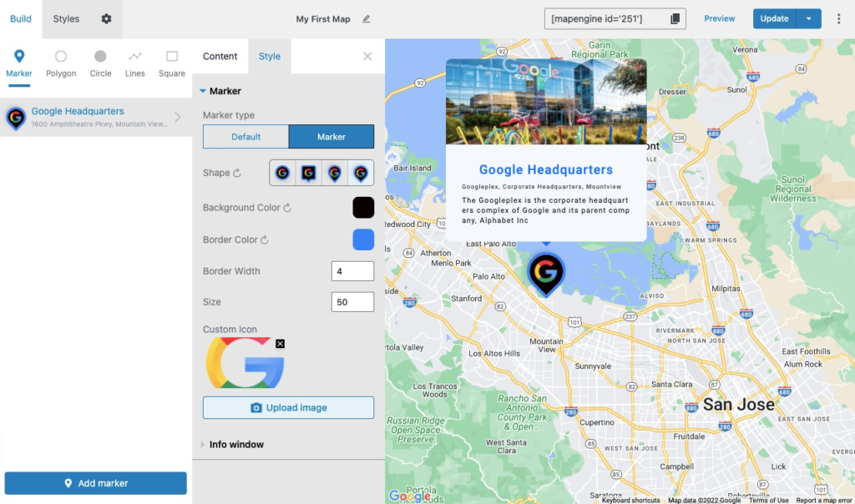Image resolution: width=855 pixels, height=504 pixels.
Task: Click the Upload image button
Action: (288, 407)
